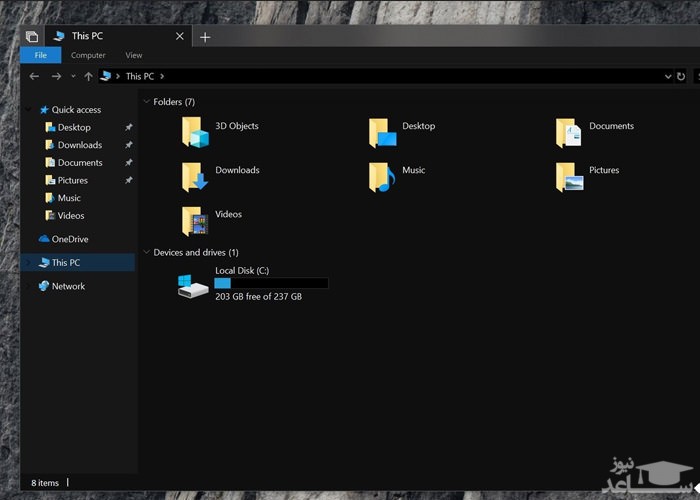
Task: Open the 3D Objects folder icon
Action: tap(193, 131)
